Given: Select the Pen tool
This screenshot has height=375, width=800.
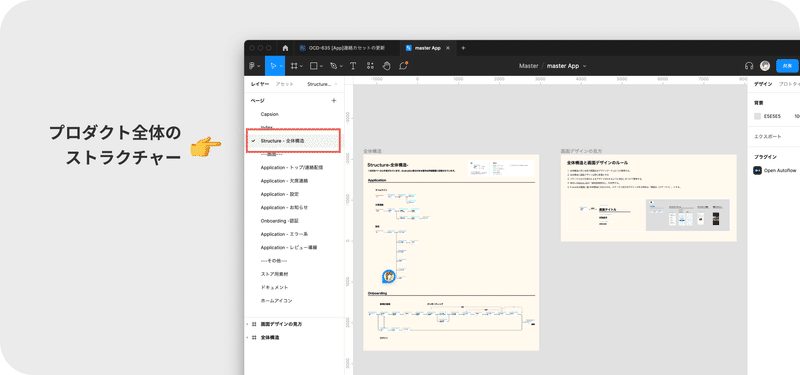Looking at the screenshot, I should (x=334, y=66).
